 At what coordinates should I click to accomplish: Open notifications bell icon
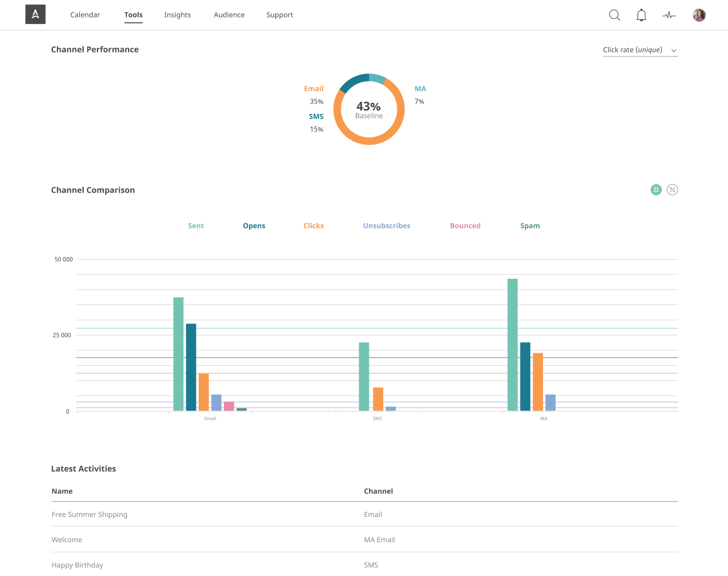click(642, 15)
